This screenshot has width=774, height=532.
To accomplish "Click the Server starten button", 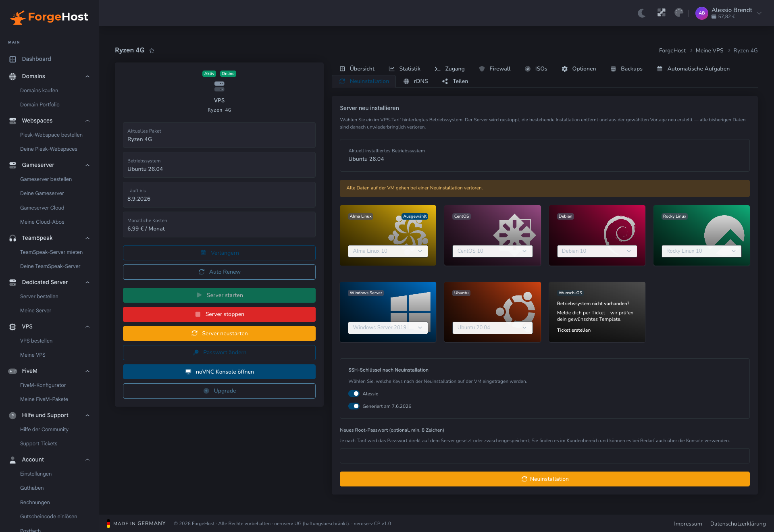I will click(x=219, y=295).
